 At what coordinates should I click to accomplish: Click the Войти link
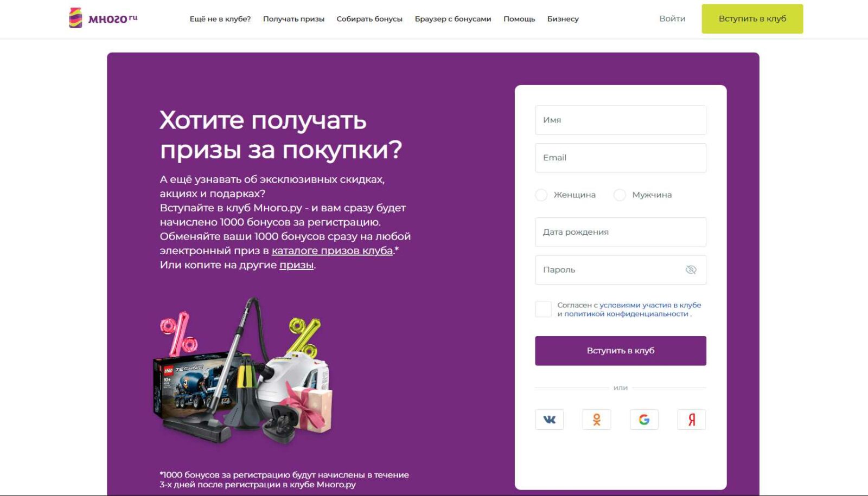coord(672,18)
